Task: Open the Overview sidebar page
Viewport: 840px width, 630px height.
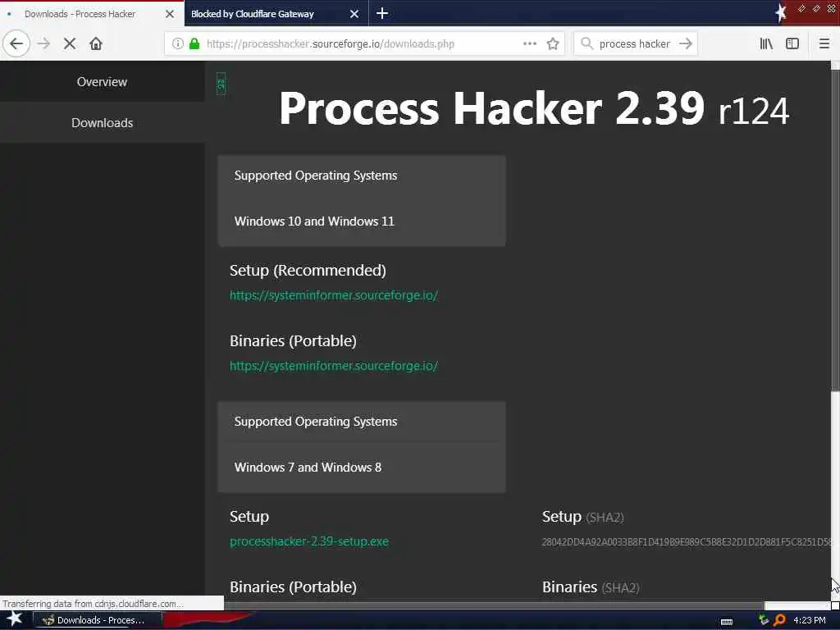Action: [102, 81]
